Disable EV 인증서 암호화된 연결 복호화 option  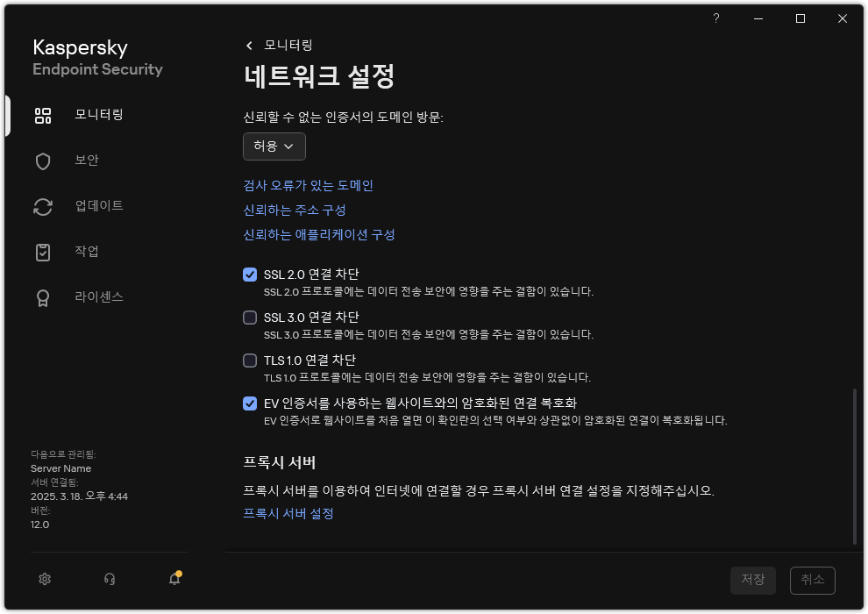pos(250,403)
